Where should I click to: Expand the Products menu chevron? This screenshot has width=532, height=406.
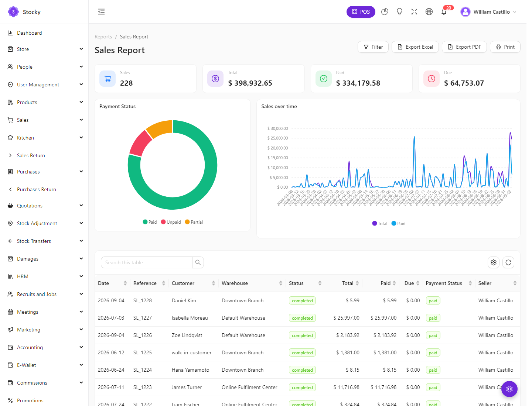pyautogui.click(x=81, y=102)
